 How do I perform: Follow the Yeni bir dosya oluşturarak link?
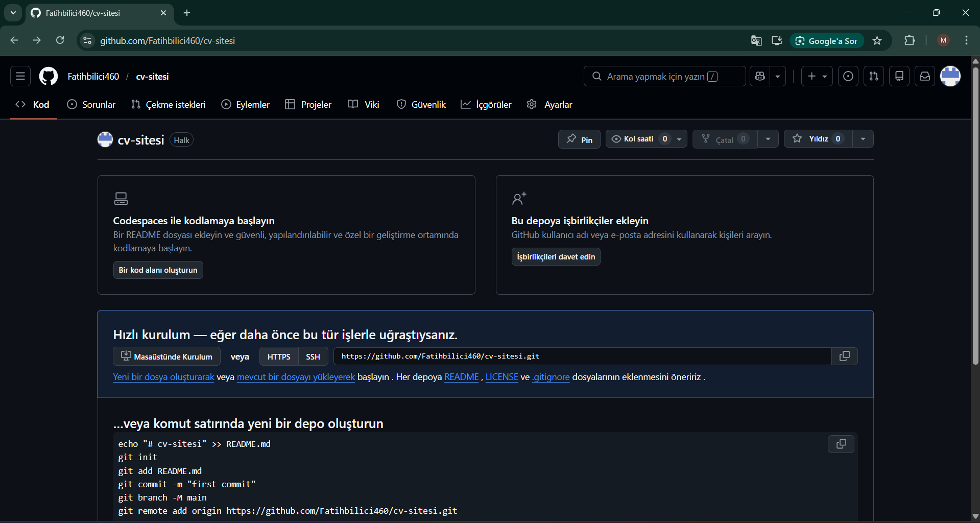tap(163, 377)
